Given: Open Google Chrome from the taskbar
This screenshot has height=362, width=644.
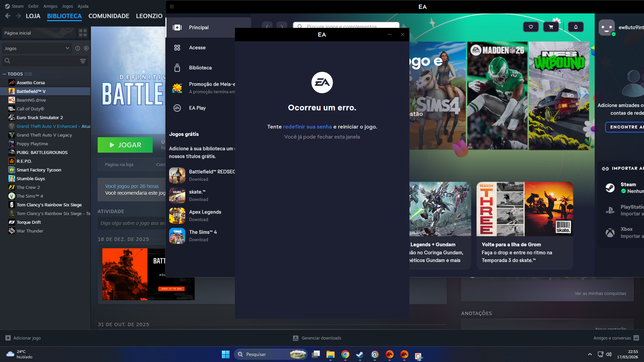Looking at the screenshot, I should point(345,354).
